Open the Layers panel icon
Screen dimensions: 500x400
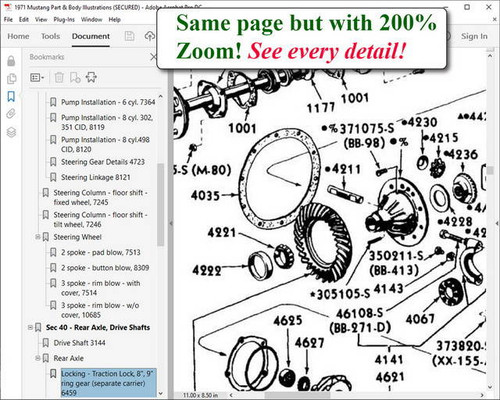(11, 132)
